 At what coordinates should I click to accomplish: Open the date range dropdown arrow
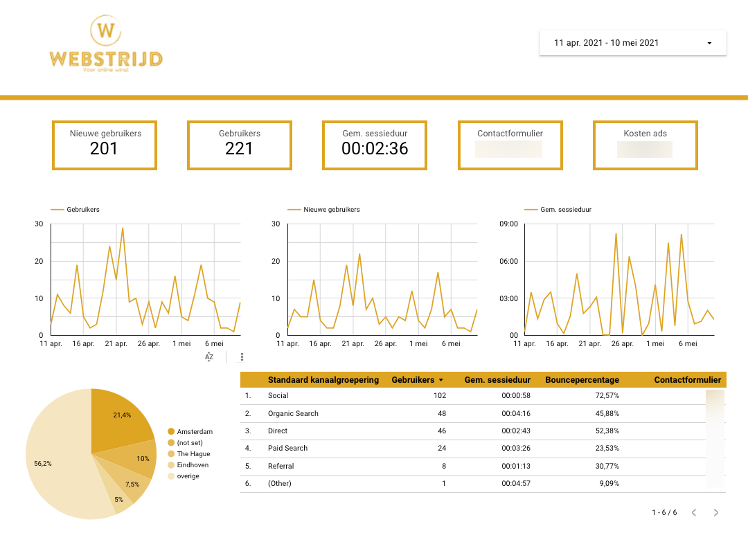[x=709, y=43]
